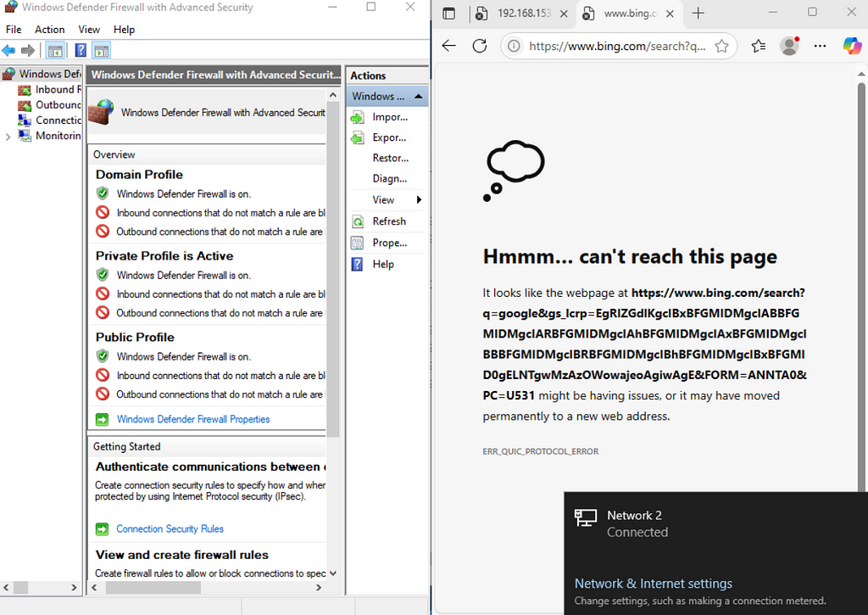Screen dimensions: 868x615
Task: Click right arrow of tree pane scrollbar
Action: [x=75, y=587]
